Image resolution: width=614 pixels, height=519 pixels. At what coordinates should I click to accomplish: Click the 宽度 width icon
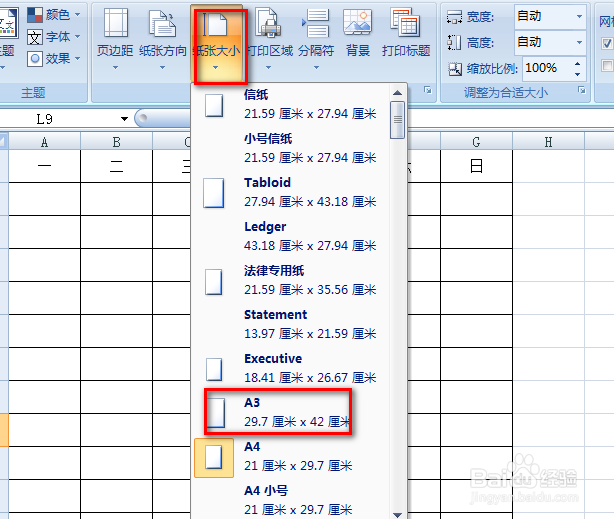tap(455, 17)
